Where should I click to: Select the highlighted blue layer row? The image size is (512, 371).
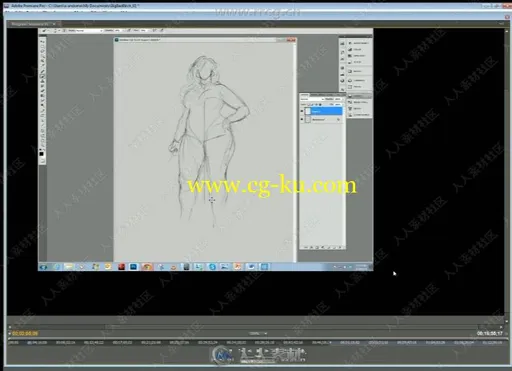point(322,111)
